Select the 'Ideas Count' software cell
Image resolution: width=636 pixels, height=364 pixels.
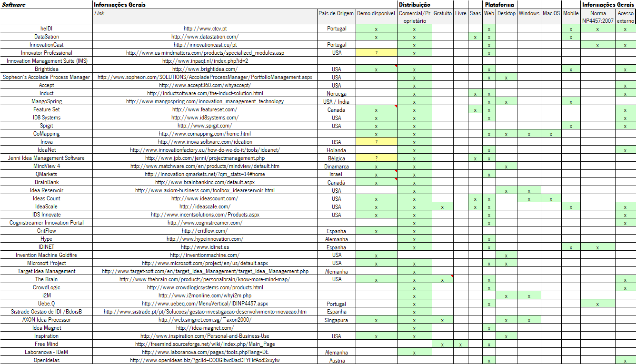46,198
